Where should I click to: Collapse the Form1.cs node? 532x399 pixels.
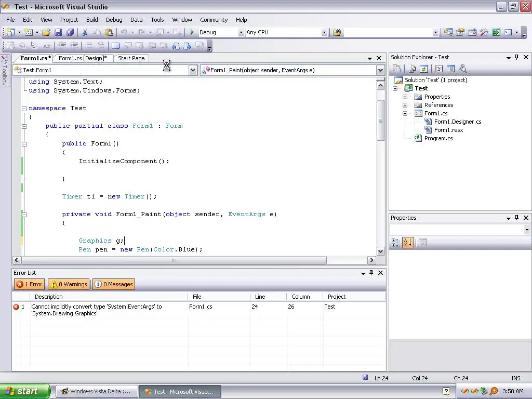point(405,113)
